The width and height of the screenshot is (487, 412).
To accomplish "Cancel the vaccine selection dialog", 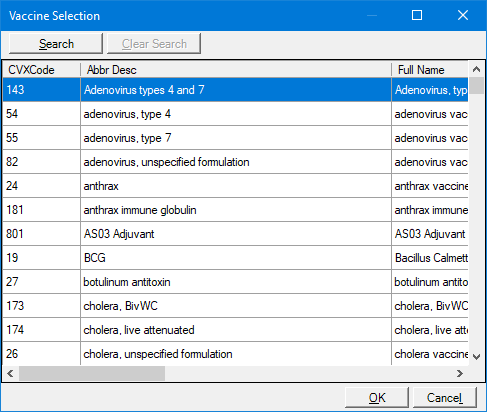I will (x=445, y=398).
